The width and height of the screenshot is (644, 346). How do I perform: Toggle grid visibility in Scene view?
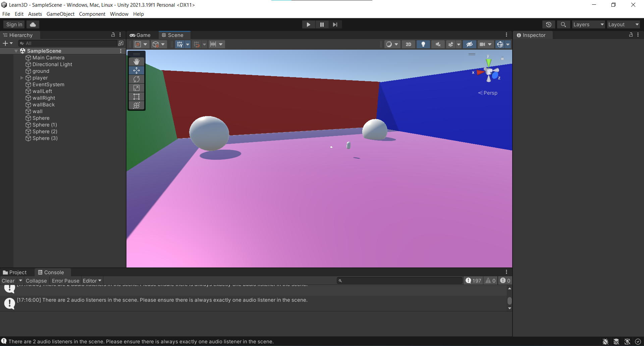(179, 44)
